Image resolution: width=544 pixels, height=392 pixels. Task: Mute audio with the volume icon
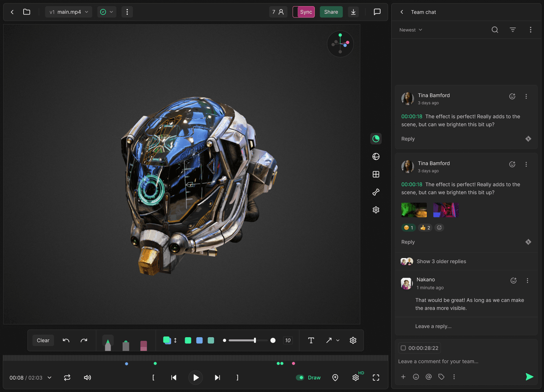(87, 377)
